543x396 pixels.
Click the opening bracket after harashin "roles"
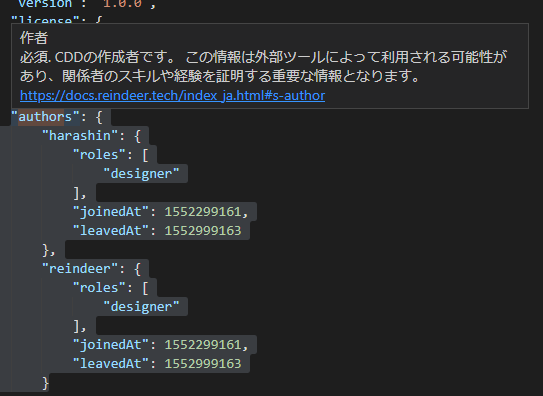[x=145, y=155]
